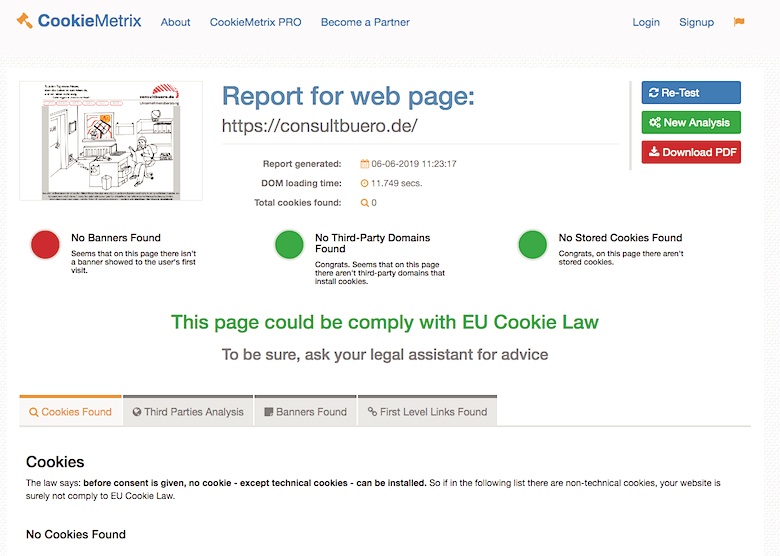Click the clock icon beside DOM loading time

coord(365,183)
